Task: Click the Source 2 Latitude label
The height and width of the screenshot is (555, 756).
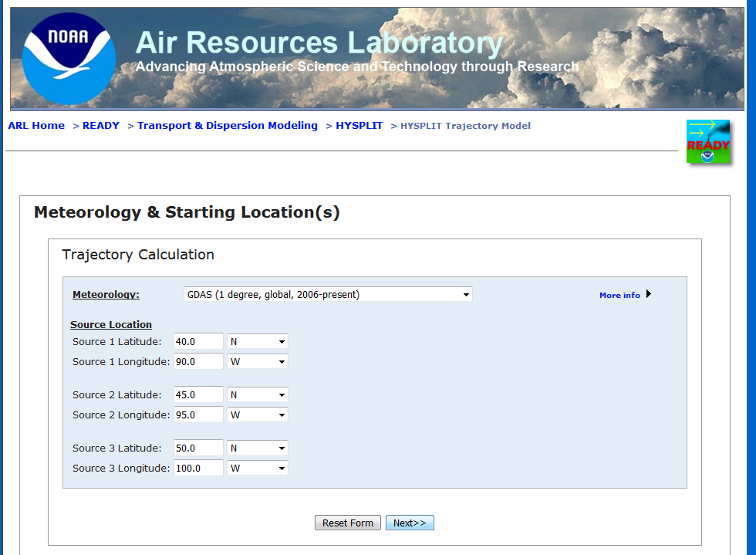Action: (x=117, y=394)
